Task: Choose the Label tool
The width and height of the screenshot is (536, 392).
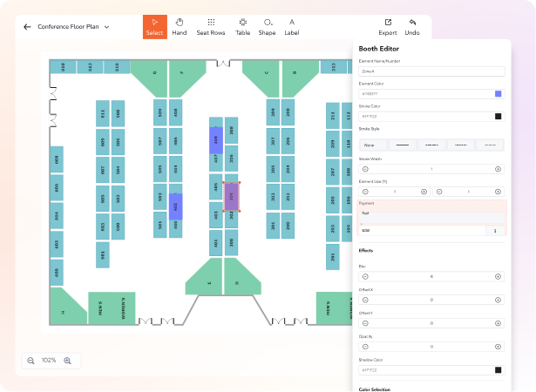Action: (292, 27)
